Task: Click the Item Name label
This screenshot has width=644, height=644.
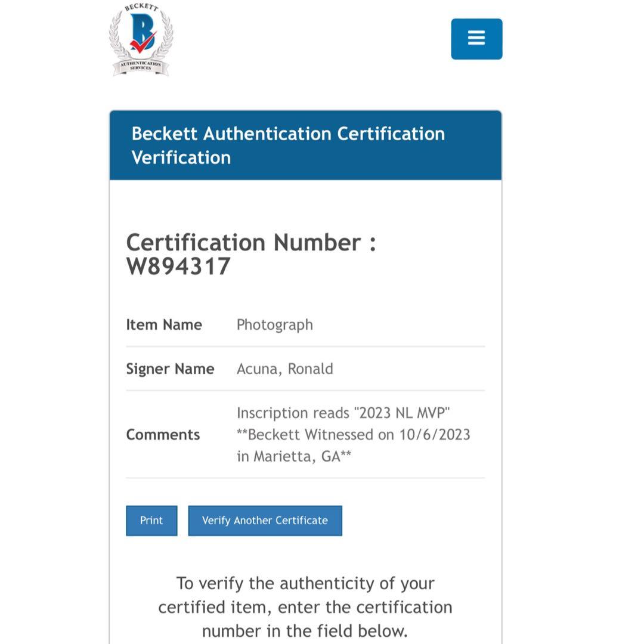Action: coord(164,324)
